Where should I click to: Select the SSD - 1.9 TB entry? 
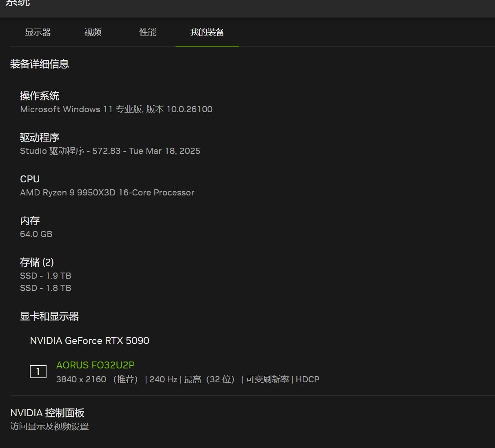point(46,276)
